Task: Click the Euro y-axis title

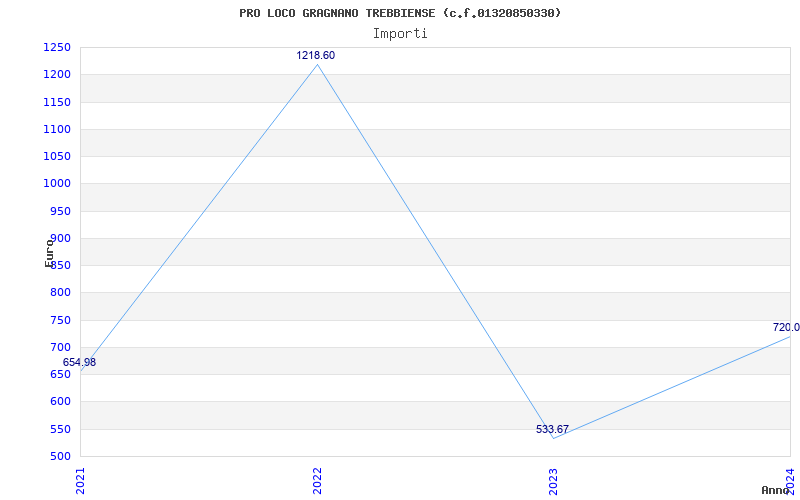Action: [x=49, y=252]
